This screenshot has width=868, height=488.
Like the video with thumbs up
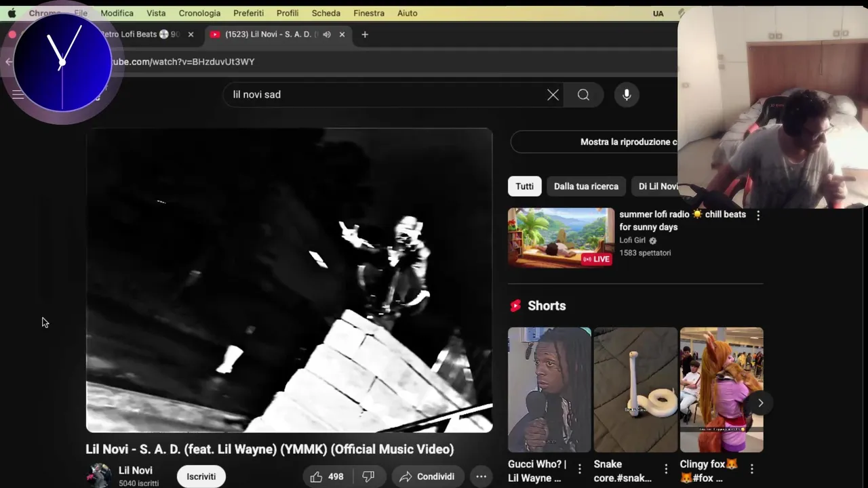[x=327, y=476]
